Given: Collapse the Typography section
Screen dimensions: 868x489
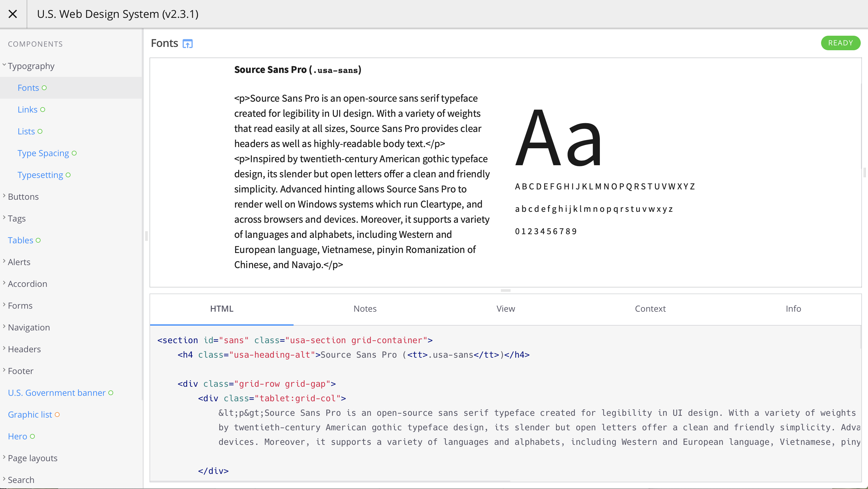Looking at the screenshot, I should pos(31,66).
